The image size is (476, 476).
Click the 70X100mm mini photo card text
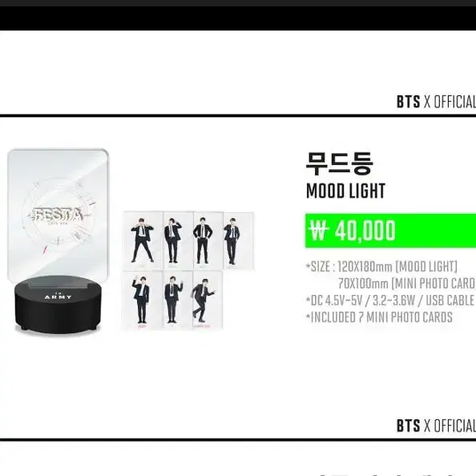point(407,284)
